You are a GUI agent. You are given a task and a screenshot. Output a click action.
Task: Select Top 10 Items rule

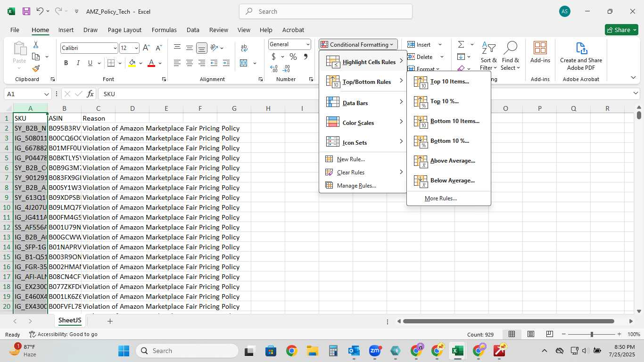pyautogui.click(x=449, y=82)
